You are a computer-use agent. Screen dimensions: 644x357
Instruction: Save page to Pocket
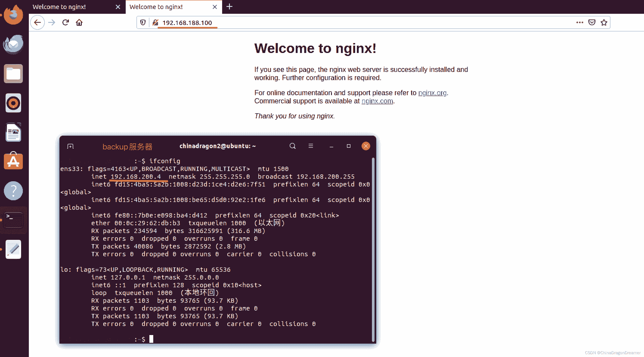pyautogui.click(x=592, y=23)
